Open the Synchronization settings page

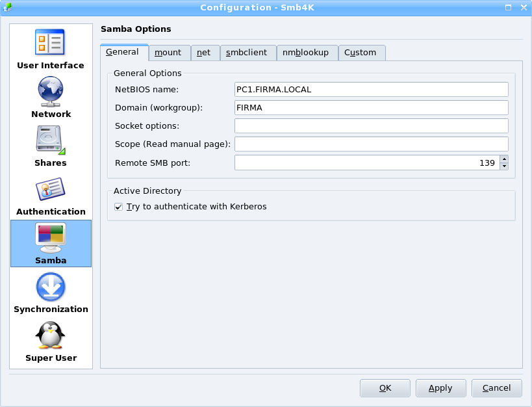(51, 293)
